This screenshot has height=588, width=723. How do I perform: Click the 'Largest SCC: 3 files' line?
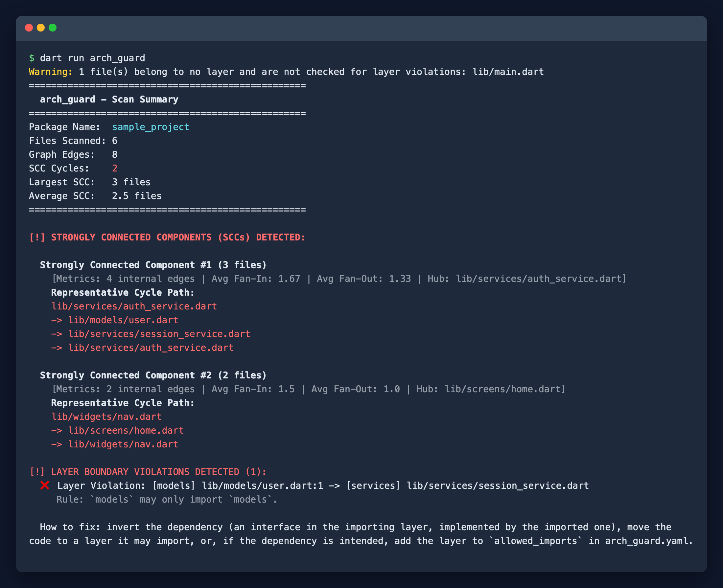click(x=90, y=182)
